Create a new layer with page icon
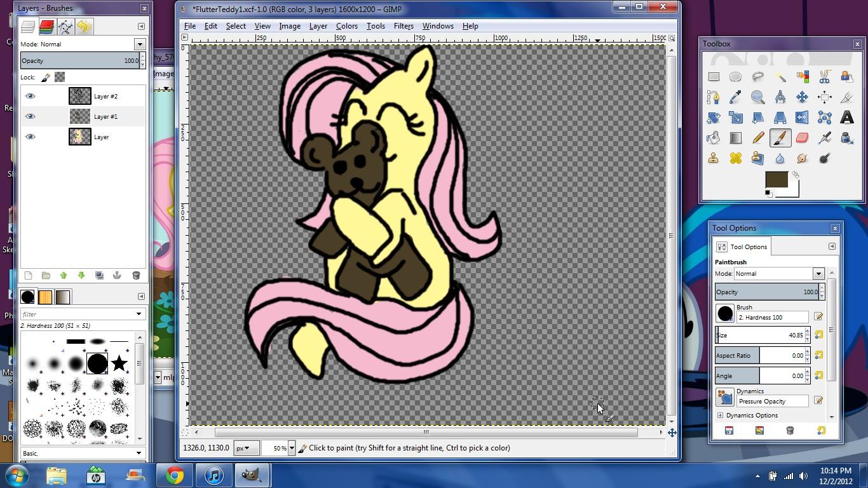This screenshot has height=488, width=868. pyautogui.click(x=28, y=275)
